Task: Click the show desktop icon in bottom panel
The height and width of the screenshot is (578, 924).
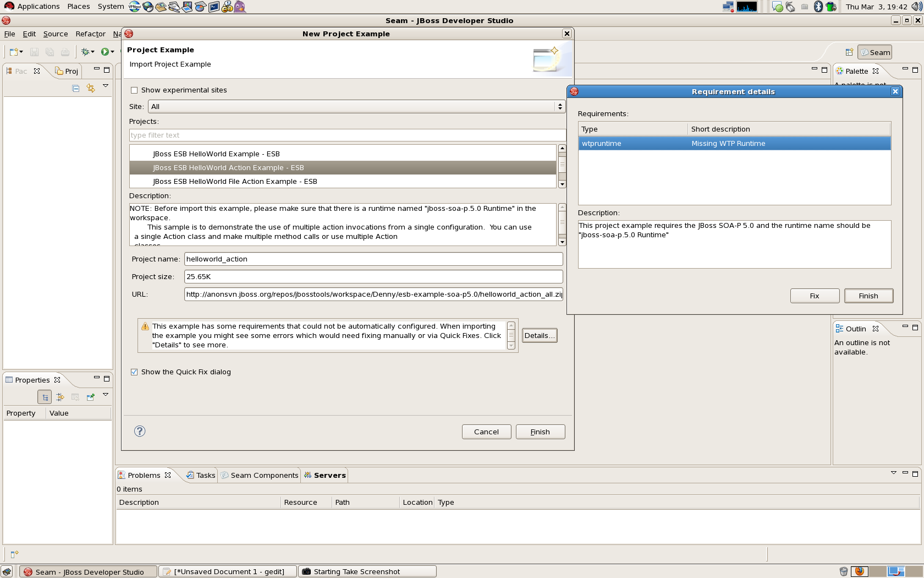Action: pos(7,571)
